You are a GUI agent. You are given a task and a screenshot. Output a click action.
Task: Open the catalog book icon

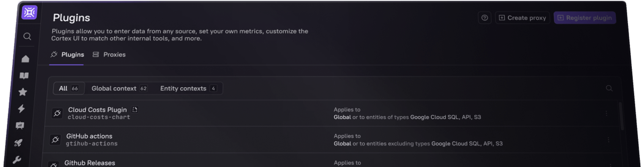tap(24, 76)
